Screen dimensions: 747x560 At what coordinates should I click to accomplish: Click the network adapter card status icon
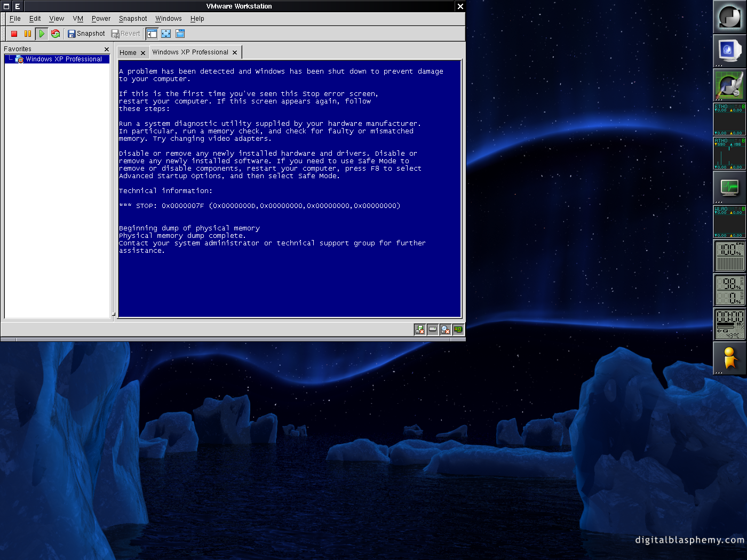coord(458,330)
